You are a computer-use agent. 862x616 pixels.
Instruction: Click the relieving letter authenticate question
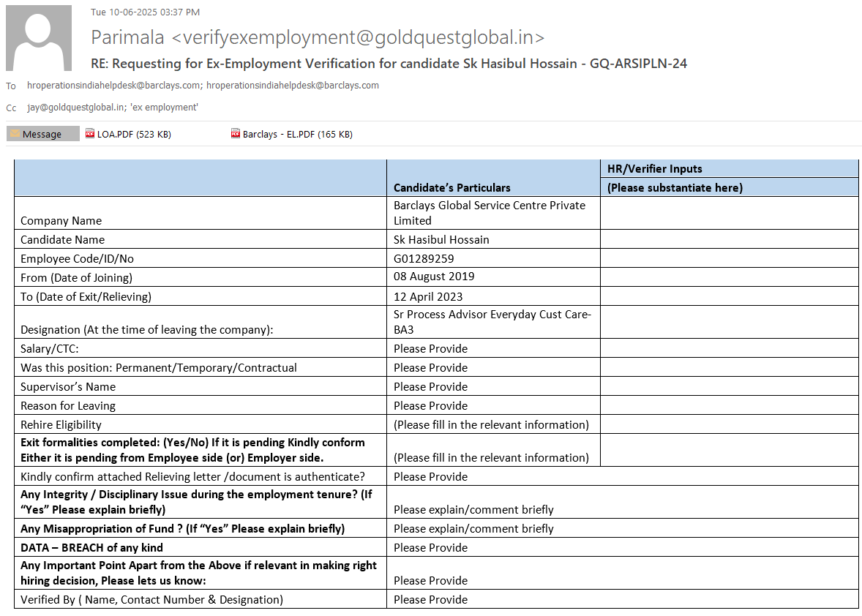coord(192,477)
